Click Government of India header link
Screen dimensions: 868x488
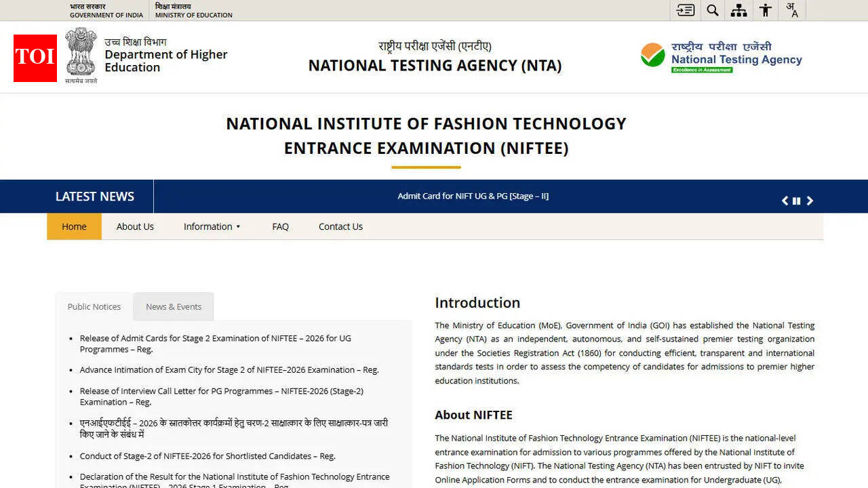click(106, 10)
